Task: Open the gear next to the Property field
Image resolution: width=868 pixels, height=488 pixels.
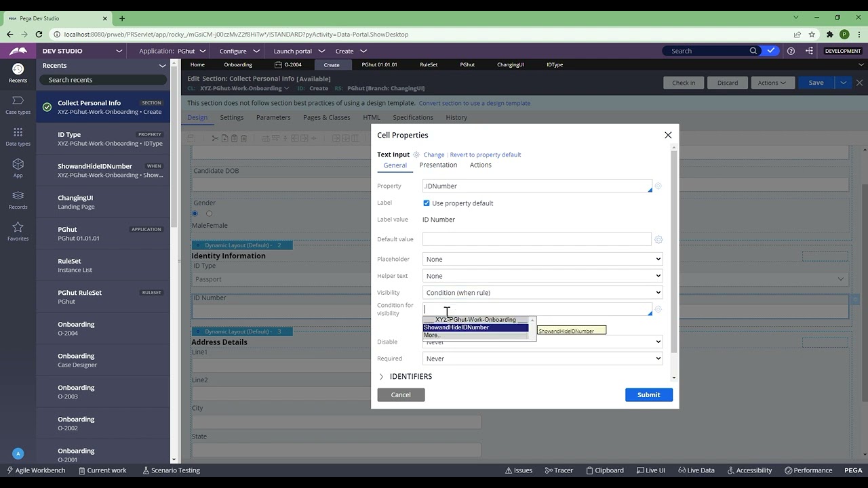Action: click(x=658, y=186)
